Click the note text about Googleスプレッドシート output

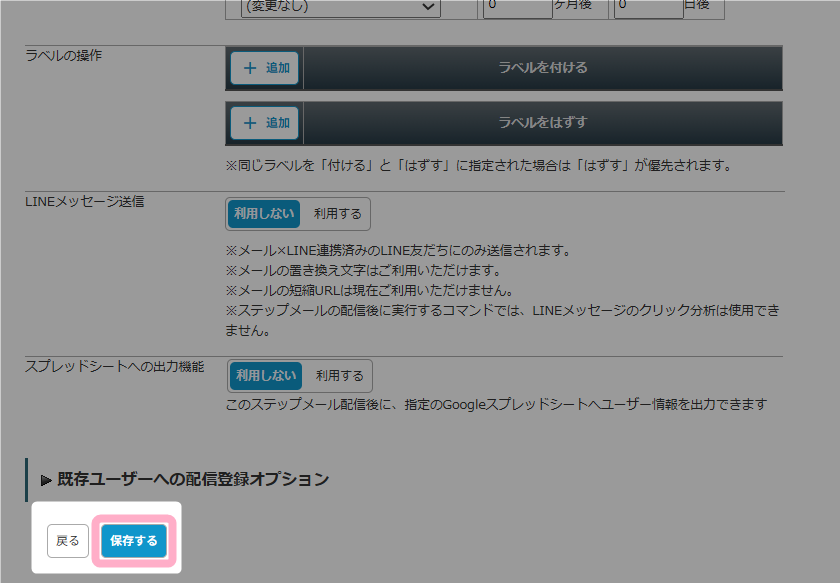[496, 404]
